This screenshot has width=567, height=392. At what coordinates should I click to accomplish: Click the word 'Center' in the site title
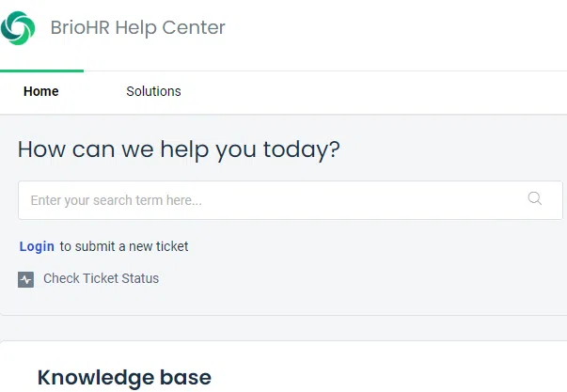(x=194, y=27)
